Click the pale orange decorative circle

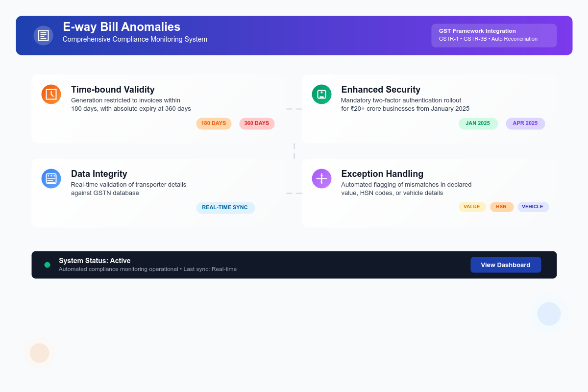click(39, 353)
